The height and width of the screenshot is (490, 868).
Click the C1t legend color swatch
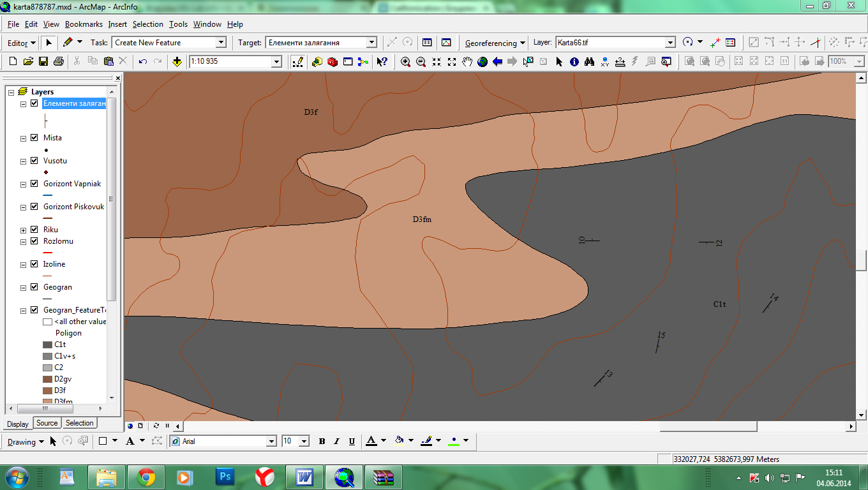click(47, 345)
